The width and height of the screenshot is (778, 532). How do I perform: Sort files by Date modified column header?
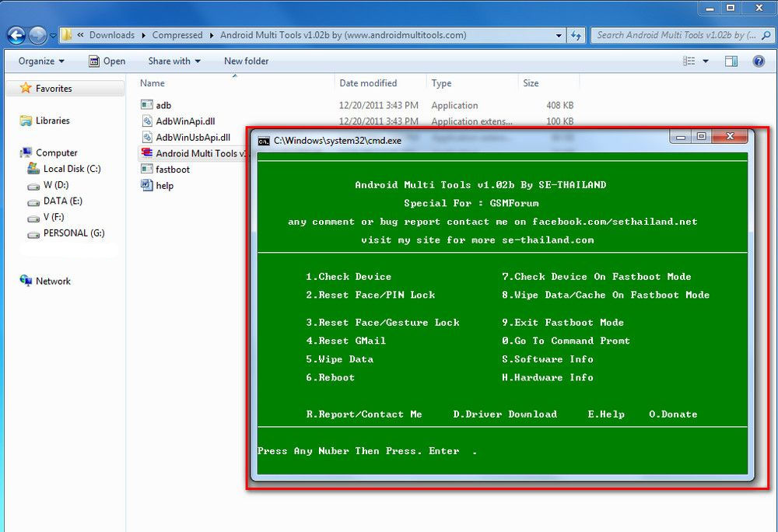[368, 83]
